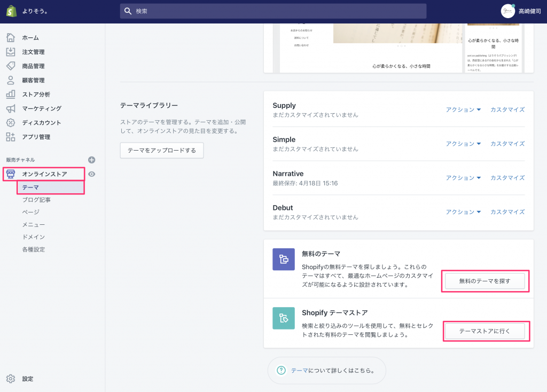Viewport: 547px width, 392px height.
Task: Click the 商品管理 tag icon
Action: [x=11, y=66]
